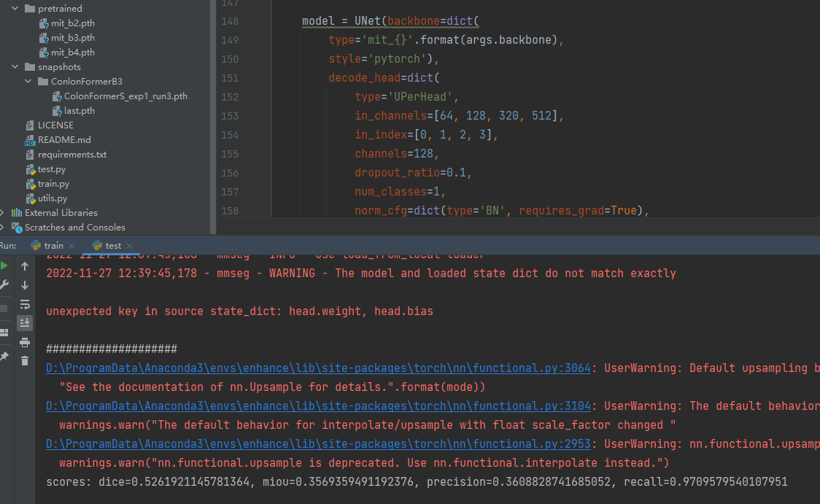
Task: Open the functional.py:3064 warning link
Action: tap(317, 368)
